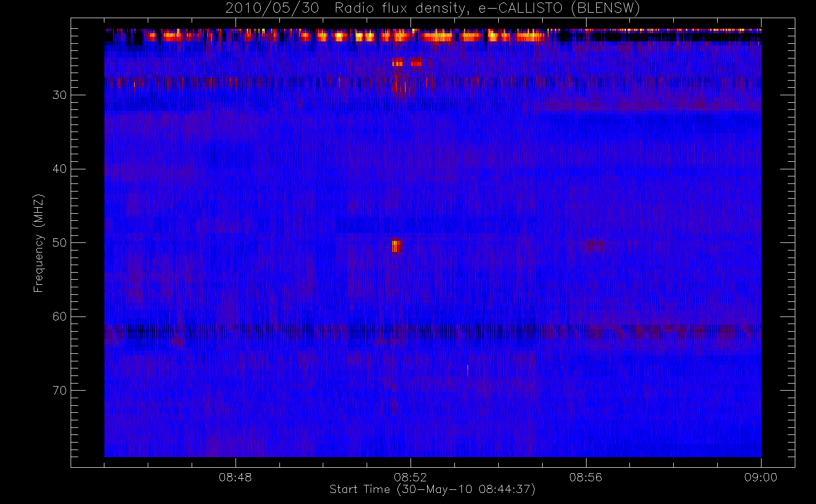
Task: Click the 'Start Time (30-May-10 08:44:37)' label
Action: point(433,489)
